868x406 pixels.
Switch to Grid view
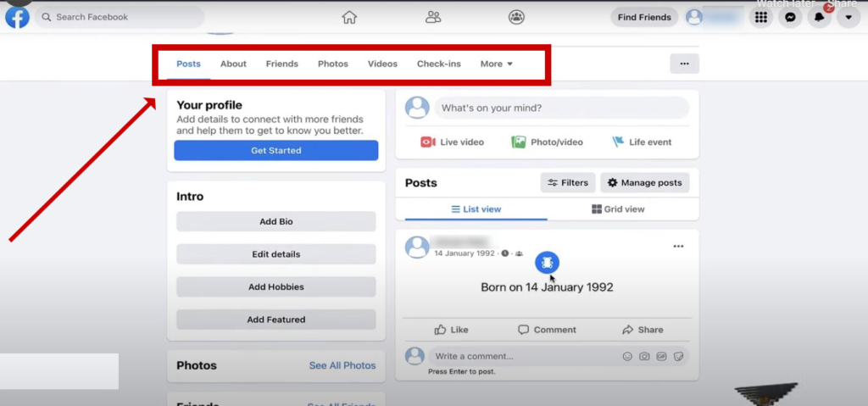pos(618,209)
